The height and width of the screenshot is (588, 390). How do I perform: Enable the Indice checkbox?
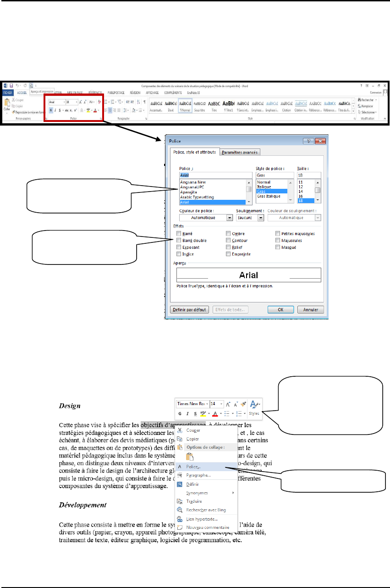(x=179, y=254)
